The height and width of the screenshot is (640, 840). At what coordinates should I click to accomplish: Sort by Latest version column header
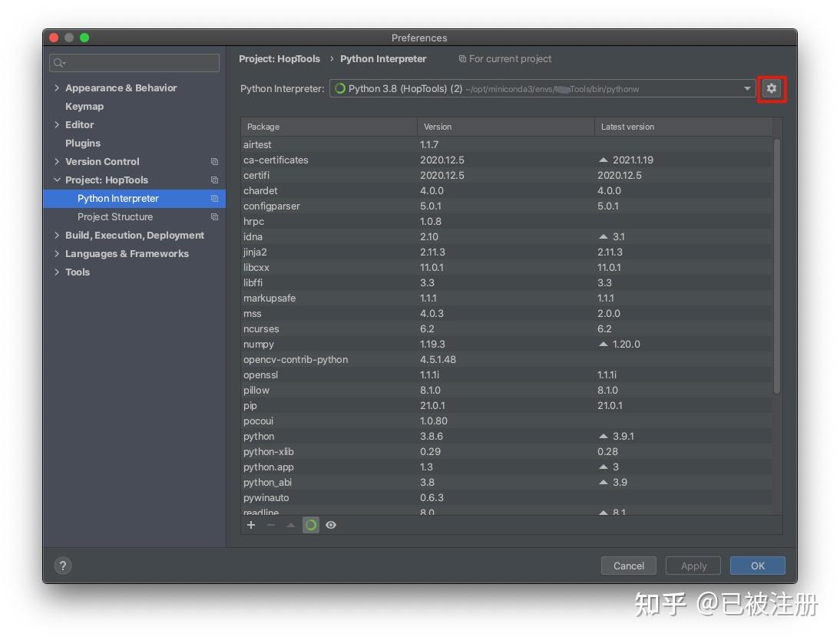click(683, 127)
